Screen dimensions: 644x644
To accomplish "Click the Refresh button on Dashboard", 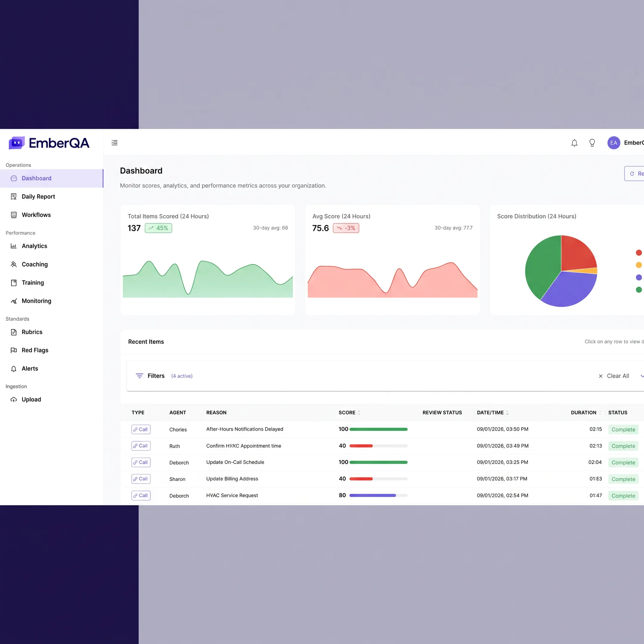I will [x=634, y=173].
